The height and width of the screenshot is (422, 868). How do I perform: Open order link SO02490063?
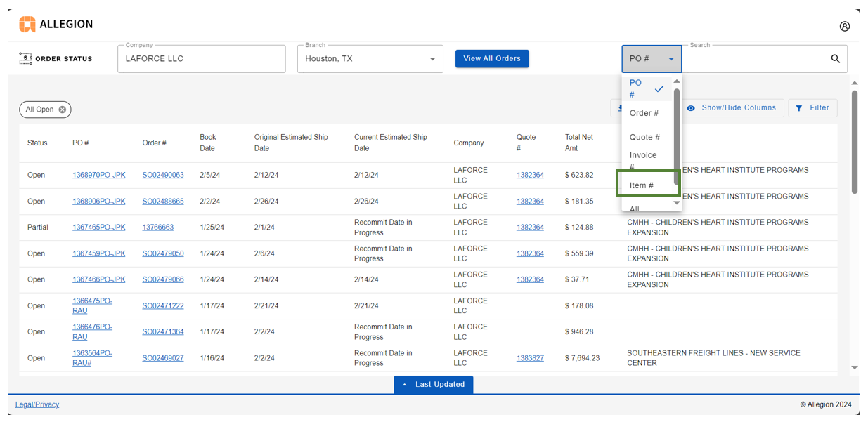[163, 176]
